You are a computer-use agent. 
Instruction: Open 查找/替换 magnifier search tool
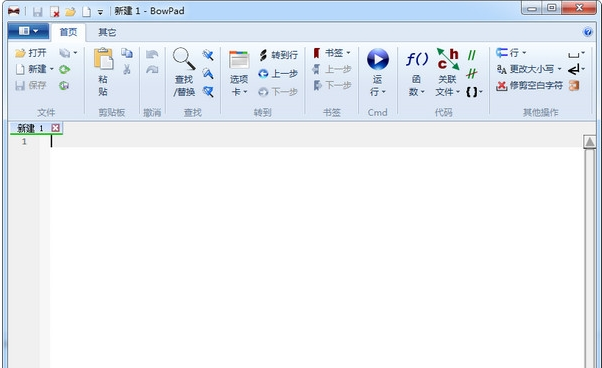(184, 72)
